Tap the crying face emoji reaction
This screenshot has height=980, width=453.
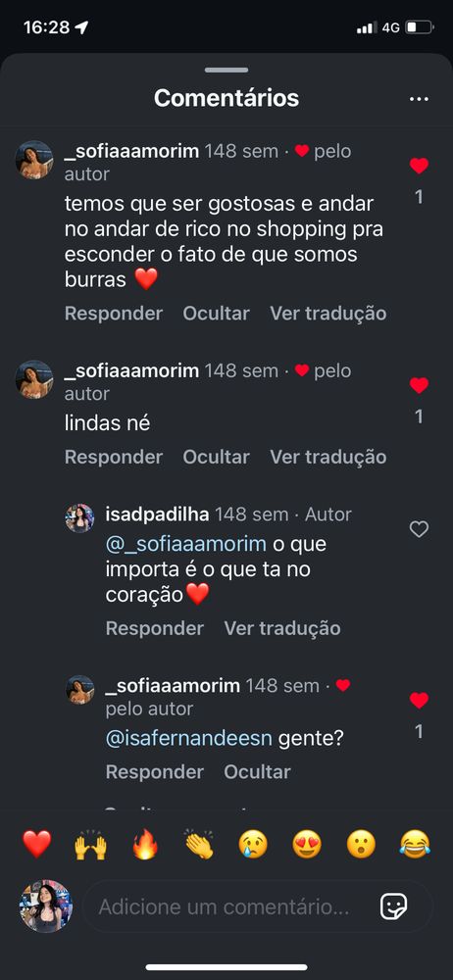(253, 845)
